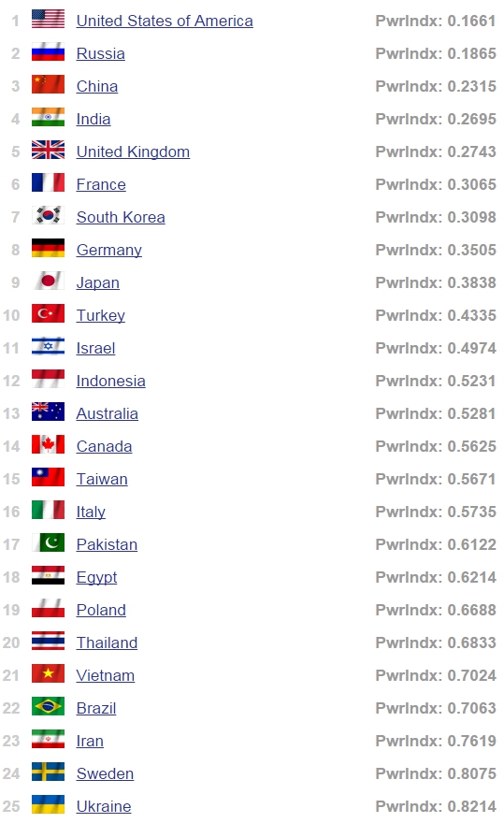Select the Turkey flag icon

(48, 313)
